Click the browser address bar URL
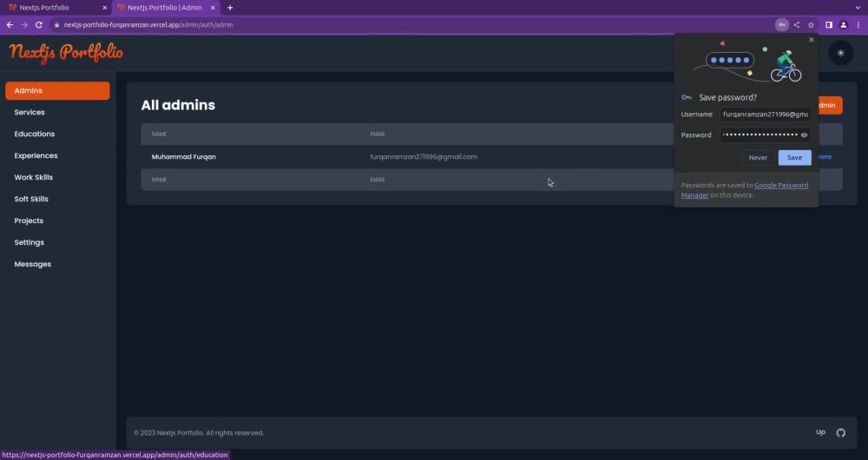Viewport: 868px width, 460px height. coord(148,25)
